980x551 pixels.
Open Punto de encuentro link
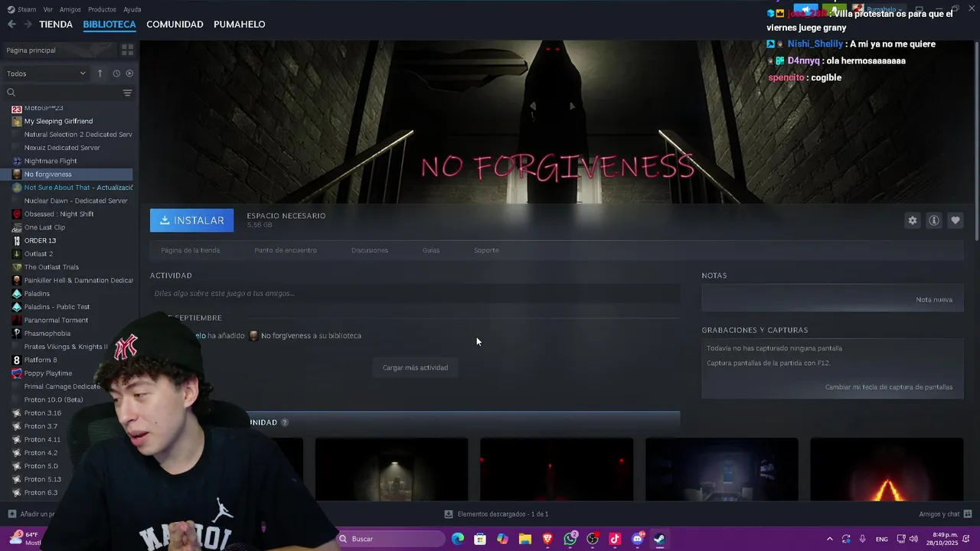(286, 250)
